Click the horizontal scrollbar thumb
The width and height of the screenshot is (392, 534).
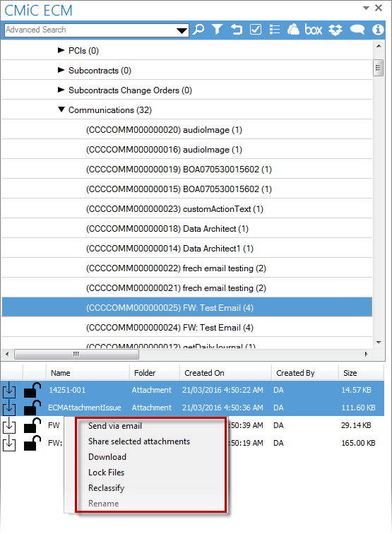(76, 354)
